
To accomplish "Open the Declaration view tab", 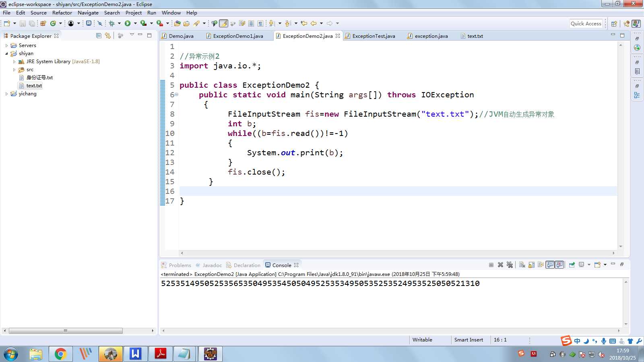I will 244,265.
